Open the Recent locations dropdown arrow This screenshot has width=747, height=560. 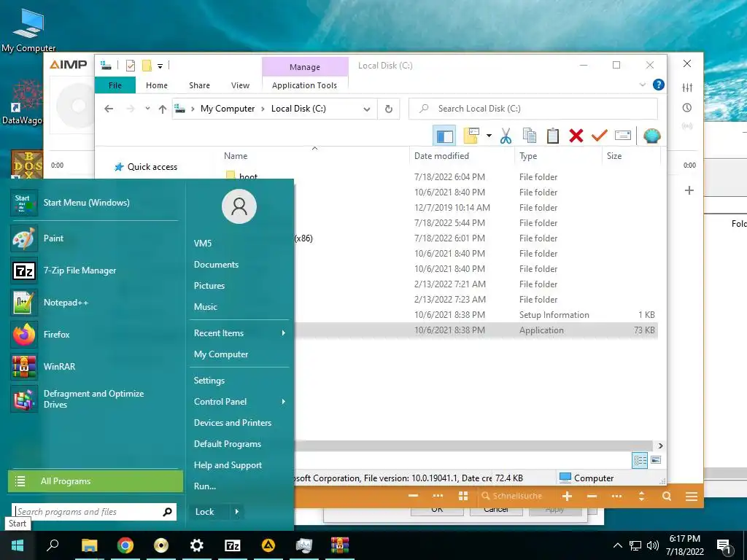(x=147, y=109)
